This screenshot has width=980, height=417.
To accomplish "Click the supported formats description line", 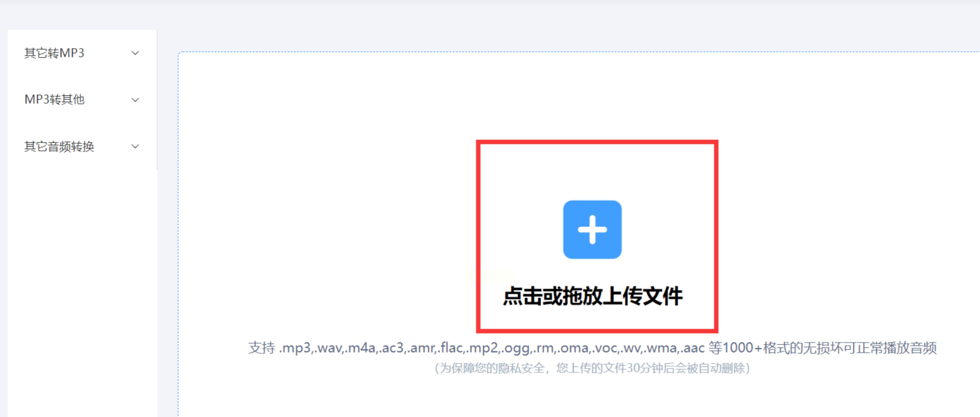I will [x=592, y=348].
